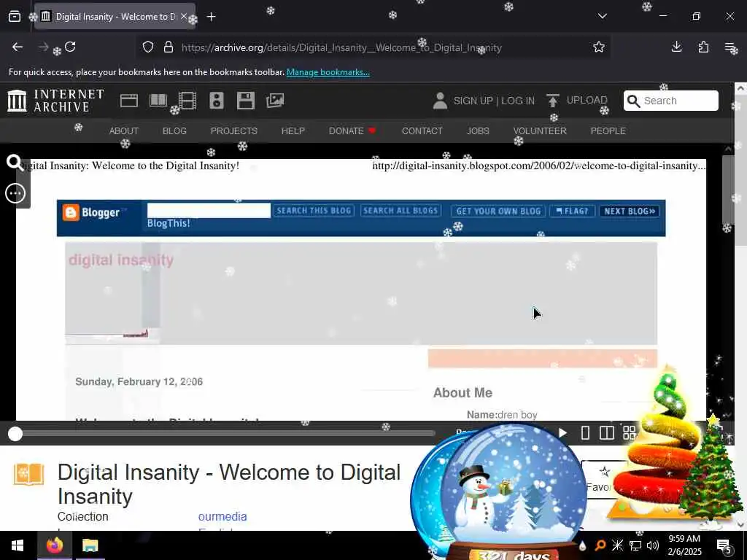Close the Digital Insanity tab
747x560 pixels.
pyautogui.click(x=183, y=16)
